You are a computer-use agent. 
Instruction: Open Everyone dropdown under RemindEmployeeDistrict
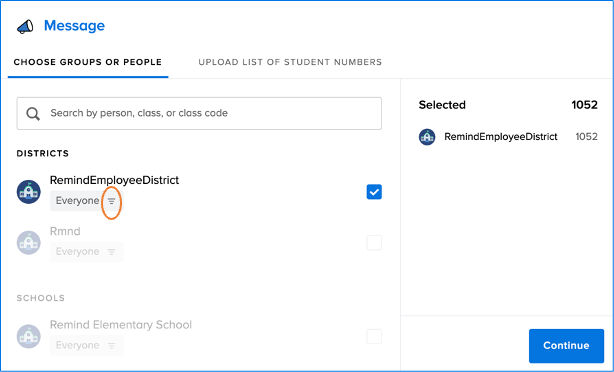click(x=87, y=200)
